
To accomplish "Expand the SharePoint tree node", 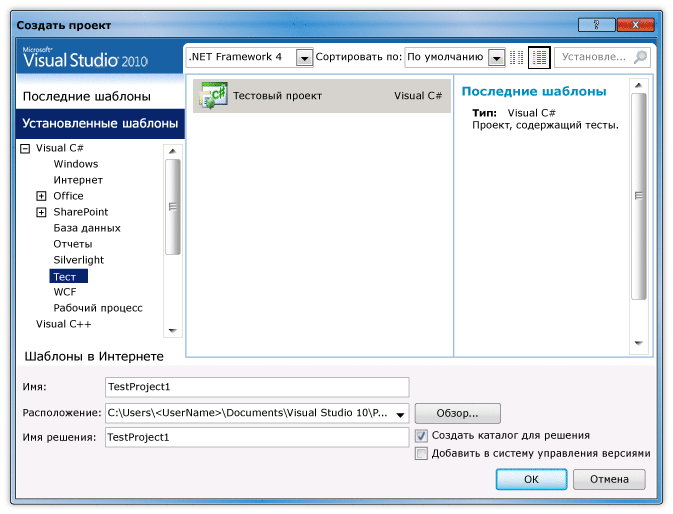I will pos(41,212).
